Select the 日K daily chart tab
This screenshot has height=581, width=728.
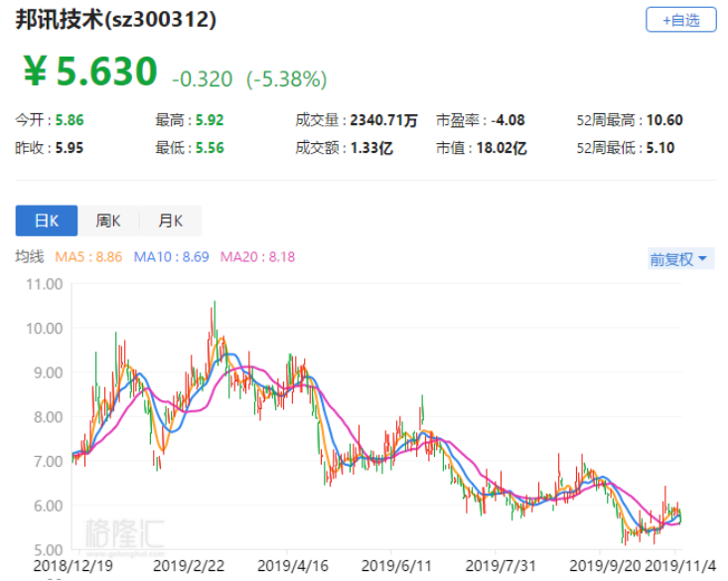tap(47, 220)
